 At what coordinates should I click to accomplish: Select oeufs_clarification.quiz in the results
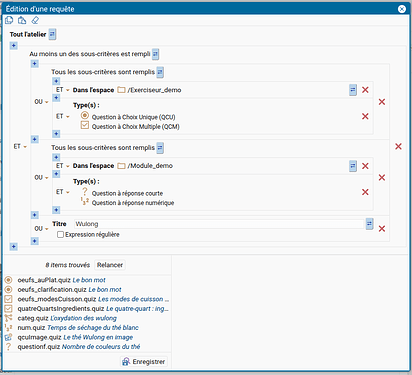87,289
